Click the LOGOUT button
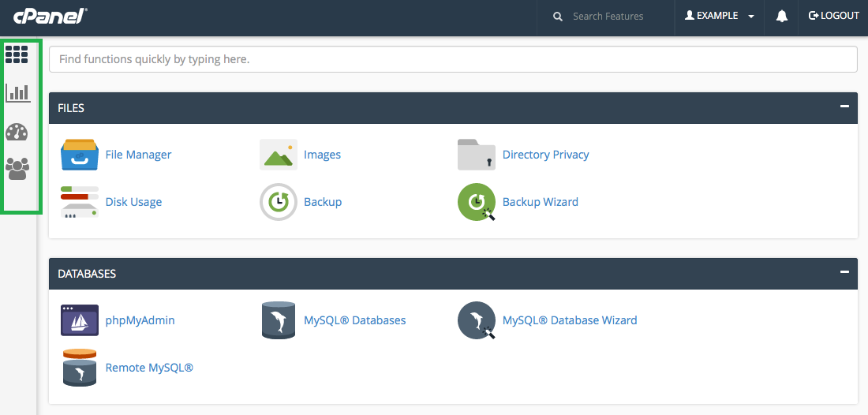Image resolution: width=868 pixels, height=415 pixels. [x=834, y=16]
